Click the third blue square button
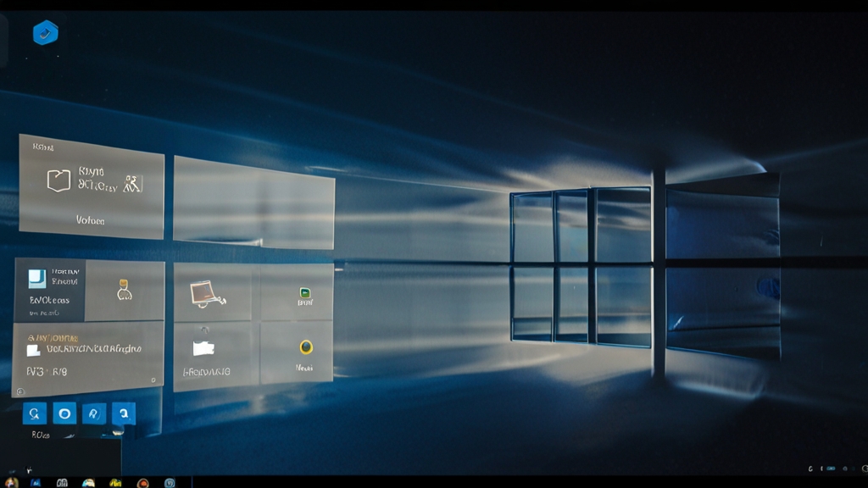This screenshot has width=868, height=488. coord(94,413)
